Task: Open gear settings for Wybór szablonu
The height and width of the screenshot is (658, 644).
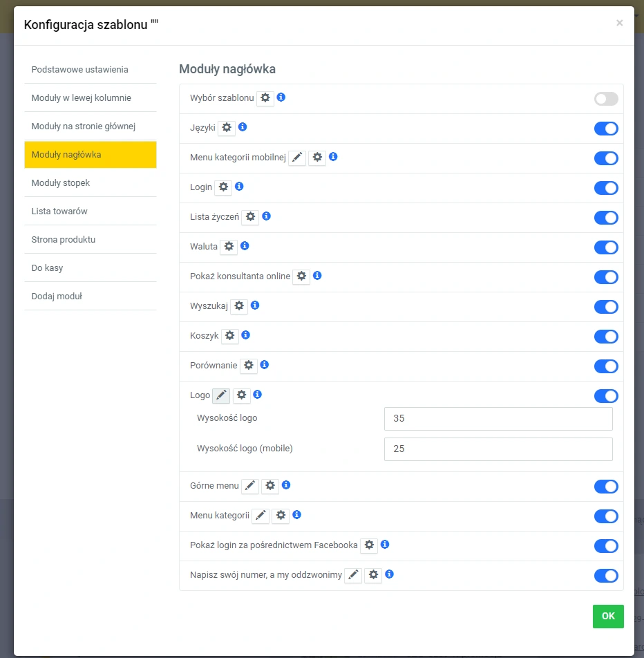Action: pyautogui.click(x=265, y=98)
